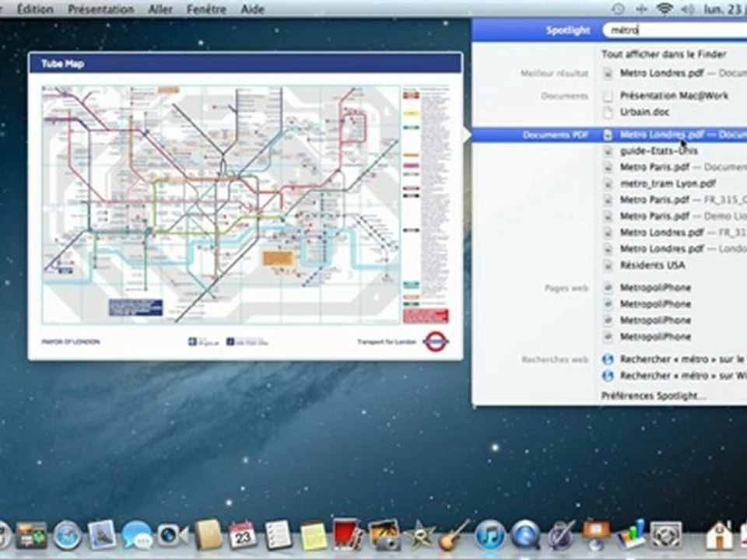Screen dimensions: 747x560
Task: Open the Home folder in dock
Action: [x=719, y=535]
